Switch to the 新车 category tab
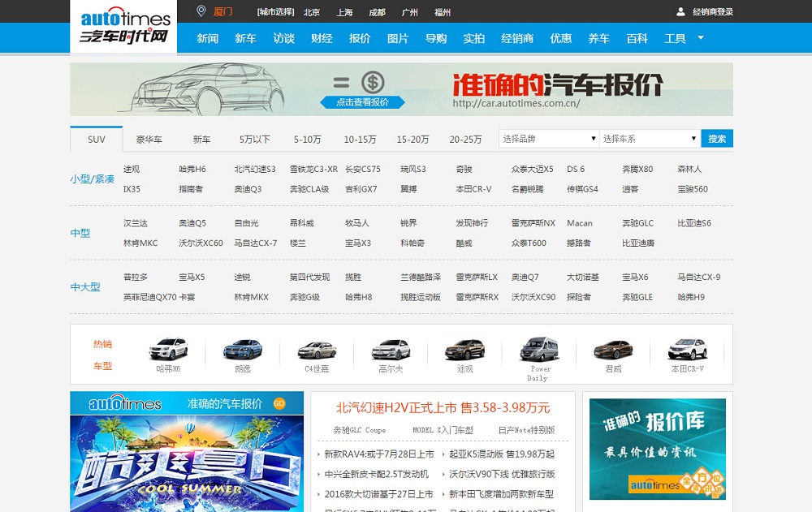812x512 pixels. coord(201,140)
